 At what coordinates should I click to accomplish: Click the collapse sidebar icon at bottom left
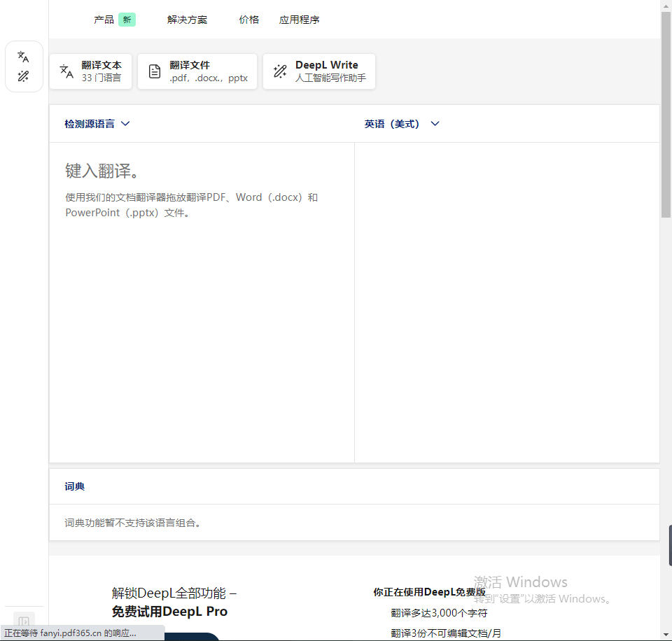click(24, 621)
